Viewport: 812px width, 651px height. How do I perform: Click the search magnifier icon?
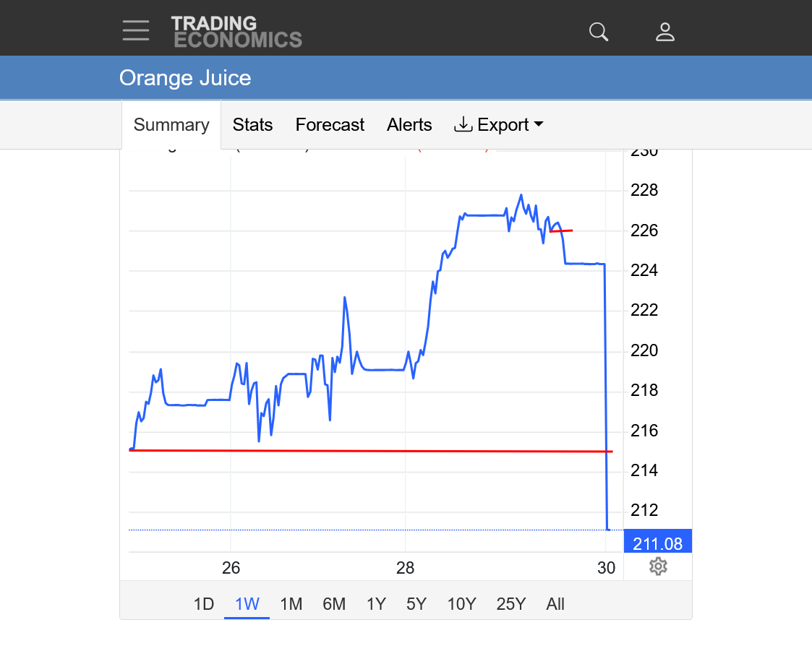click(x=599, y=32)
